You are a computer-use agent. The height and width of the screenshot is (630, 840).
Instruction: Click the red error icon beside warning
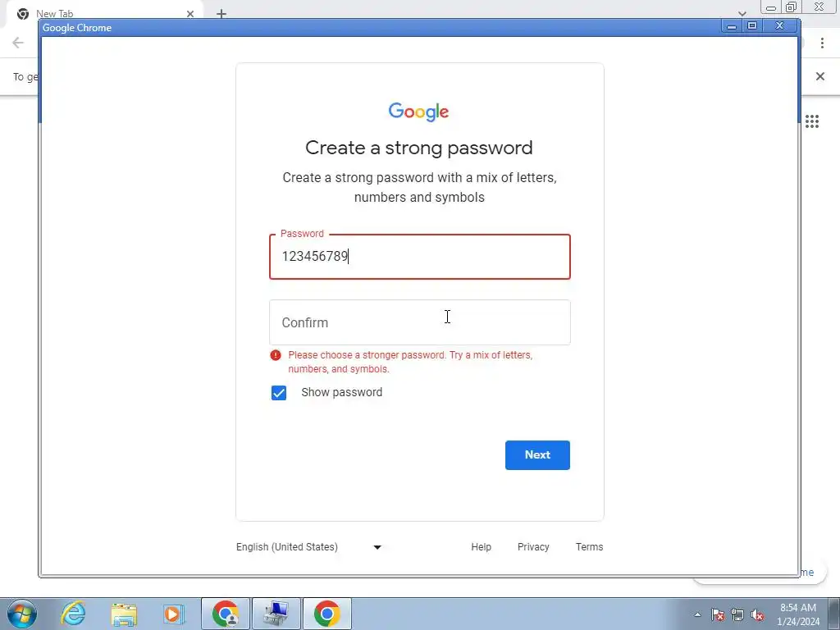pos(276,355)
